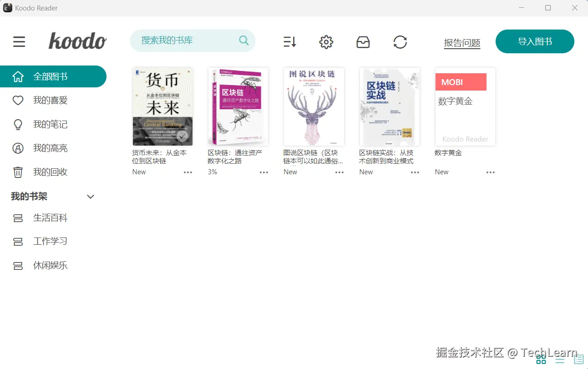Focus the 搜索我的书库 search field
This screenshot has width=588, height=369.
(x=193, y=40)
